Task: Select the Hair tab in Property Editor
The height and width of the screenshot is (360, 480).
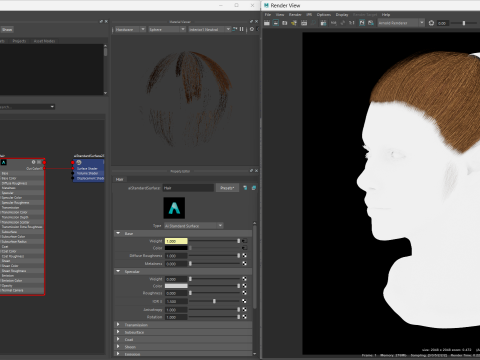Action: point(119,179)
